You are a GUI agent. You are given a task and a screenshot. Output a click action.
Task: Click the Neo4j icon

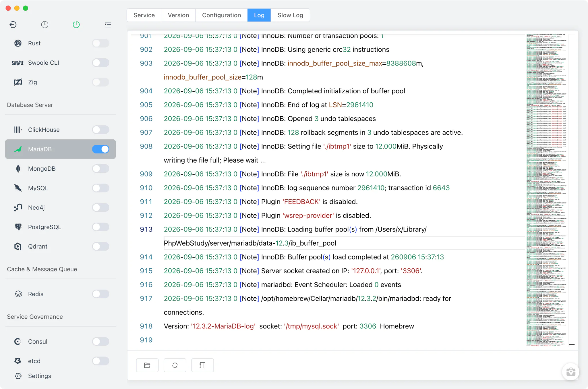pyautogui.click(x=18, y=207)
